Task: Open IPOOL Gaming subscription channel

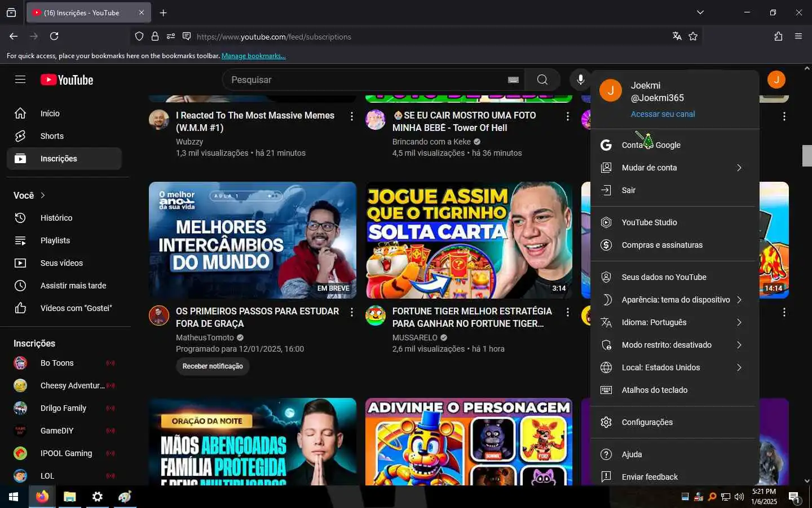Action: click(64, 453)
